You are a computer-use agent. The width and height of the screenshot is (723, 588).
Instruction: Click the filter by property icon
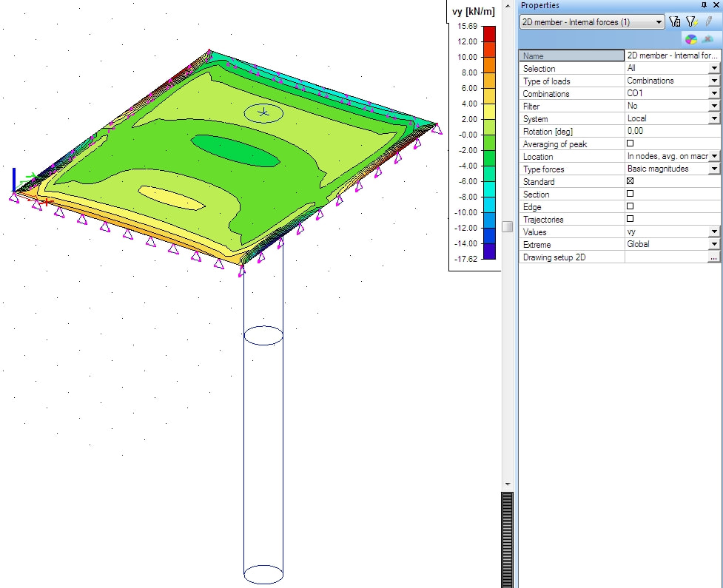[x=673, y=21]
